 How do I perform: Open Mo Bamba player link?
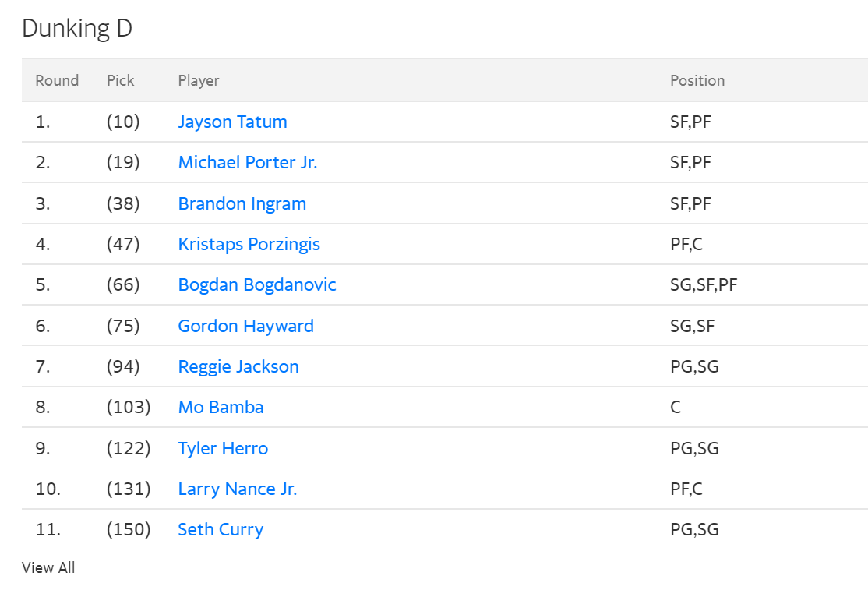point(221,407)
